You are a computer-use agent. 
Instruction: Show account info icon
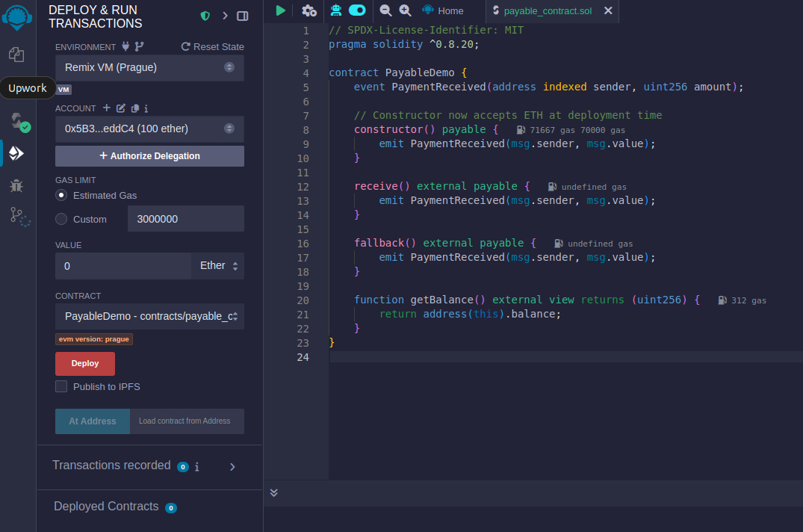coord(146,108)
